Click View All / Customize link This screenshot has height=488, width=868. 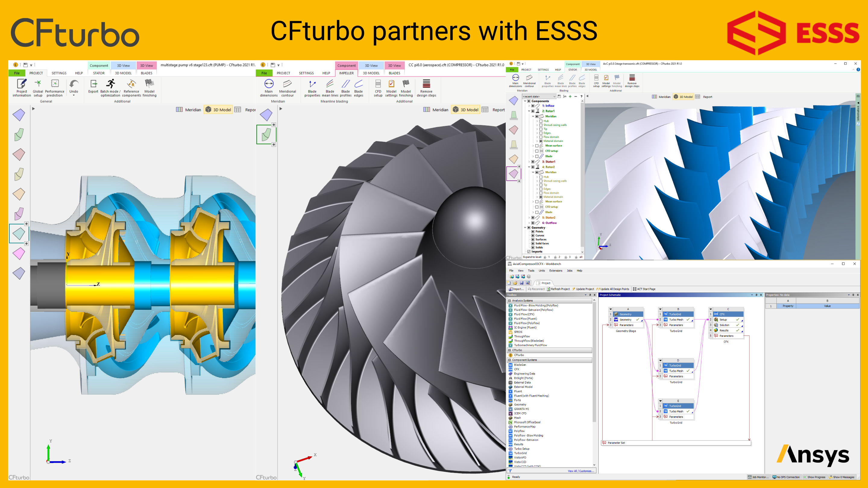pyautogui.click(x=580, y=471)
